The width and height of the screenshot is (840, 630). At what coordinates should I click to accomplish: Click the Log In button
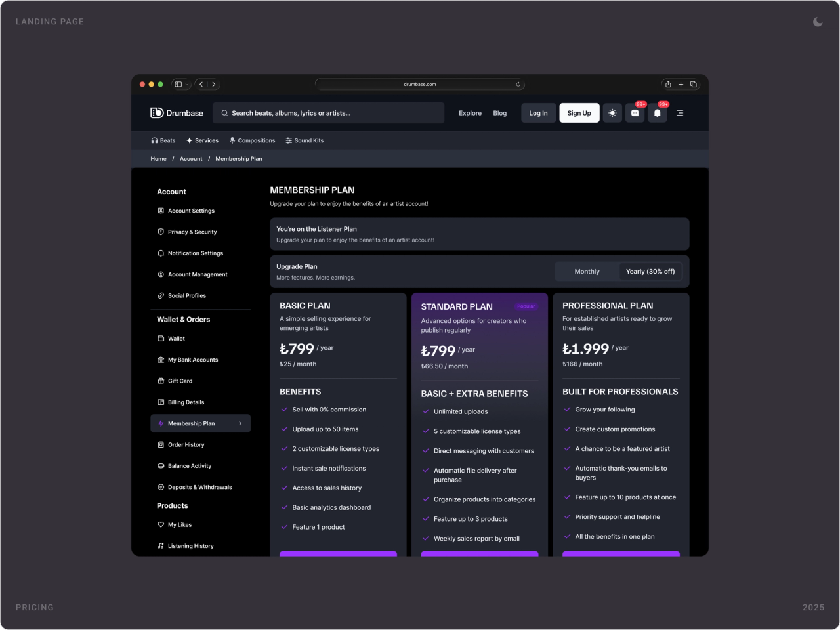pos(538,113)
